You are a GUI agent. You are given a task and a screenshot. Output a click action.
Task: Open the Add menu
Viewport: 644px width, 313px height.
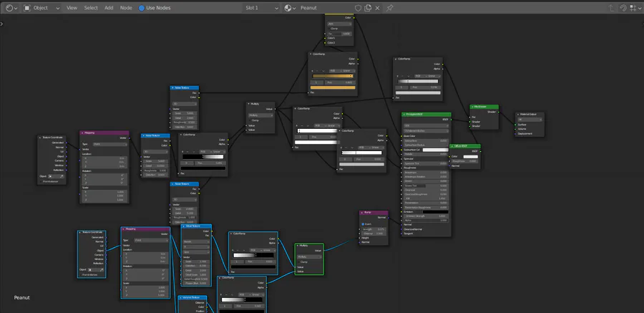tap(109, 8)
